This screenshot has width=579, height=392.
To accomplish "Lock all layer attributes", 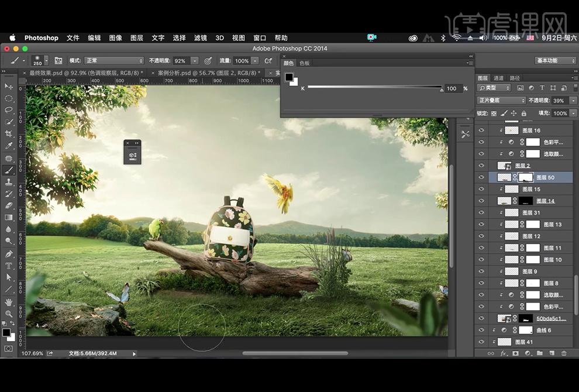I will [523, 114].
